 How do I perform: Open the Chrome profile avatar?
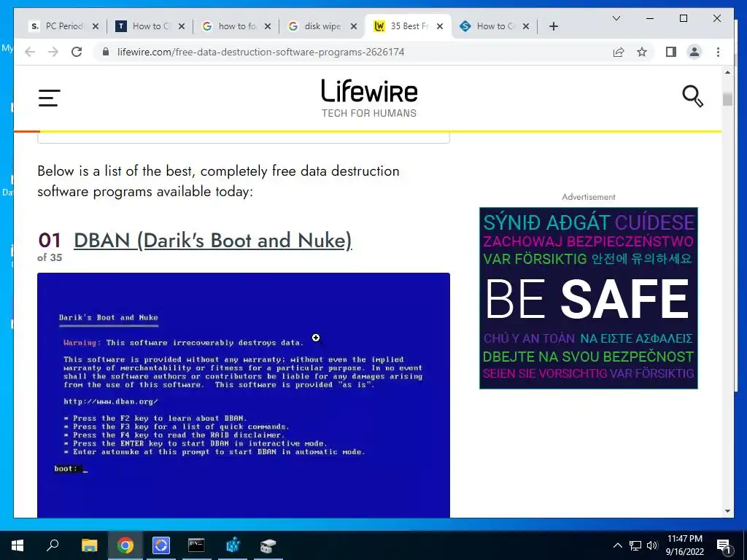[x=694, y=52]
